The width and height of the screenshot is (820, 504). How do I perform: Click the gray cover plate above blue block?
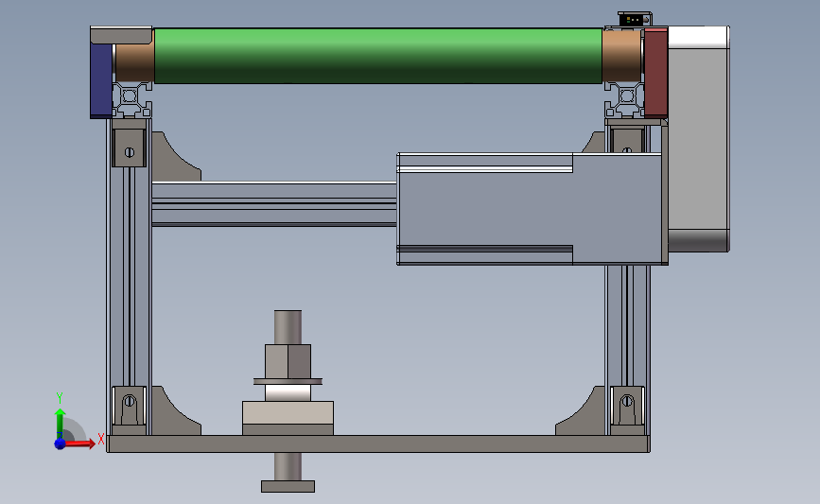click(x=121, y=35)
